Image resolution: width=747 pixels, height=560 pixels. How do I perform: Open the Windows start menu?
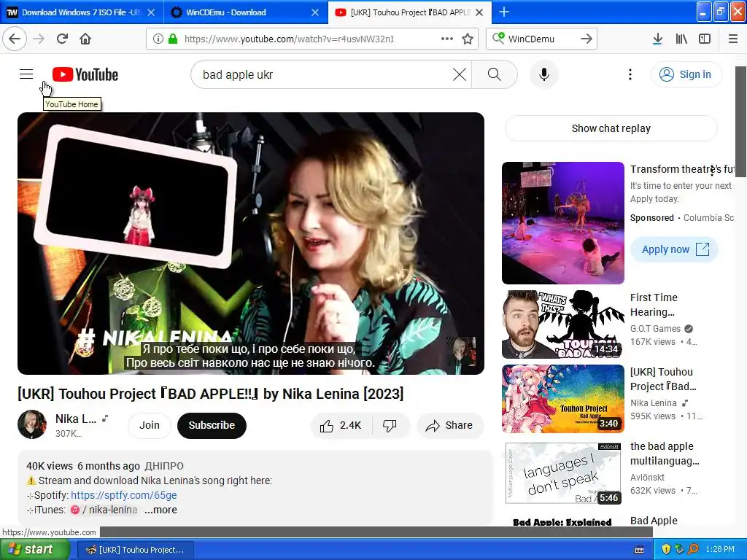[x=34, y=550]
